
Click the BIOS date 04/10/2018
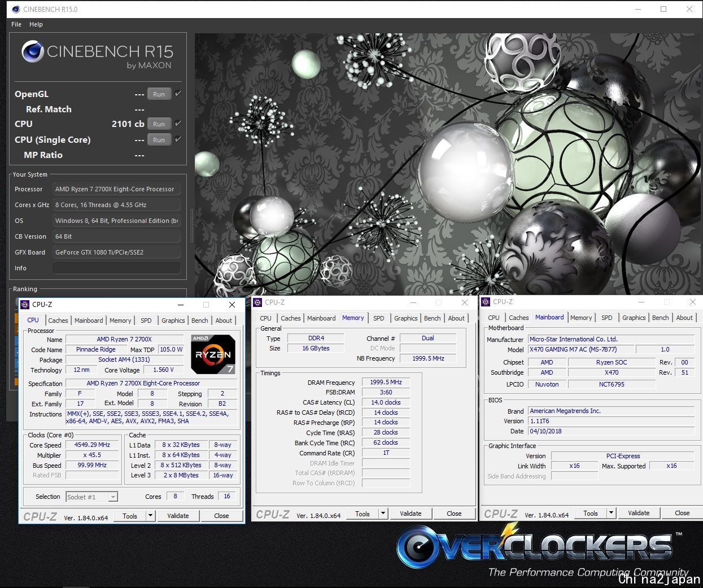(x=611, y=431)
